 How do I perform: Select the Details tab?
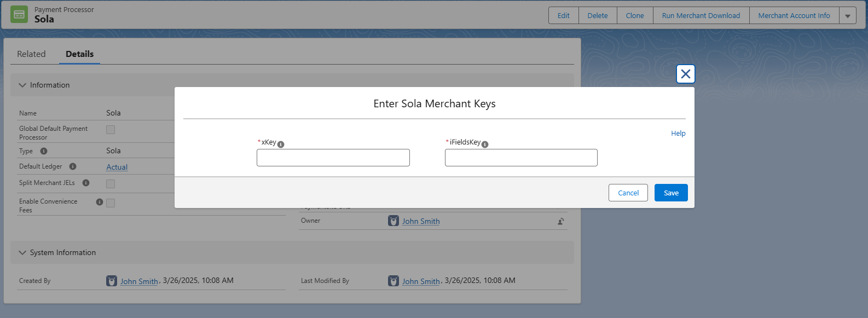[x=80, y=54]
